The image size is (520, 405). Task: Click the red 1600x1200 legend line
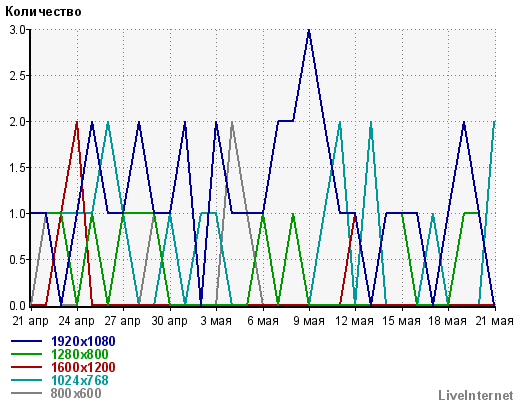pyautogui.click(x=27, y=367)
